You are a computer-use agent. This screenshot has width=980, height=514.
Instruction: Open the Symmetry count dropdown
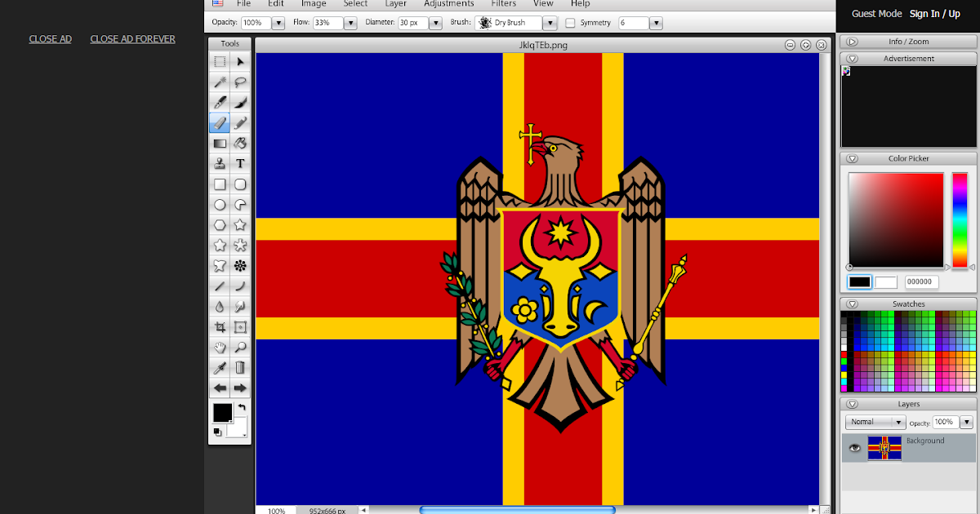point(657,23)
